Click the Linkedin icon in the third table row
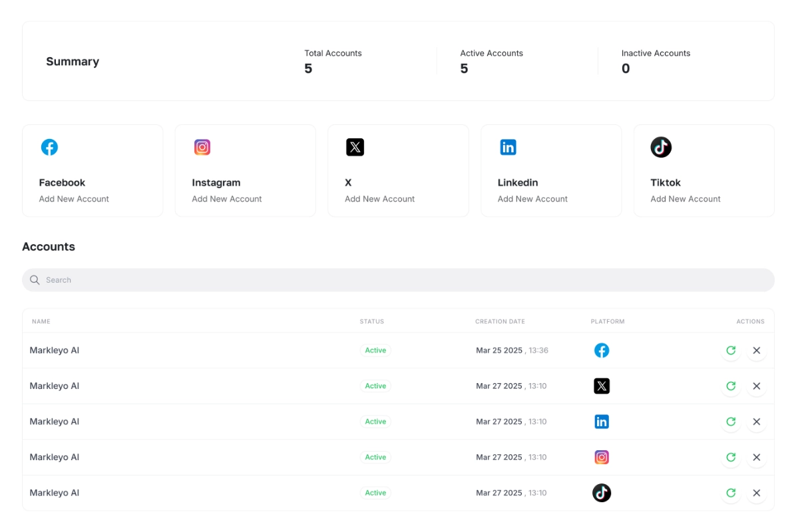794x532 pixels. tap(602, 421)
